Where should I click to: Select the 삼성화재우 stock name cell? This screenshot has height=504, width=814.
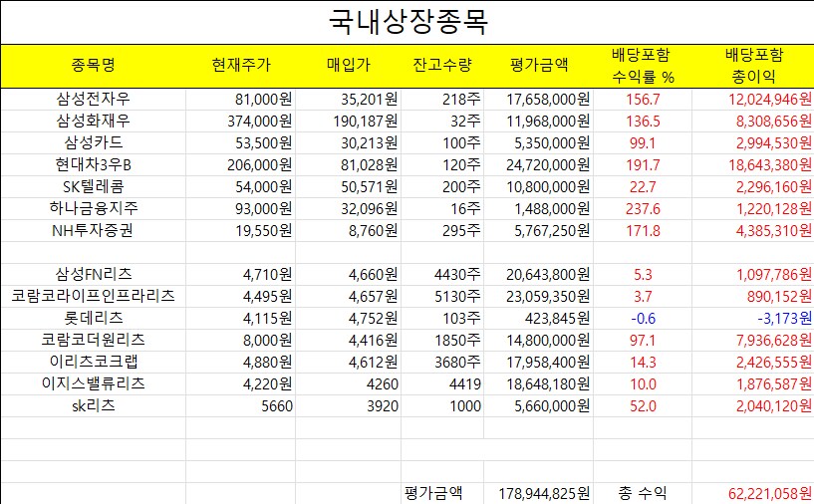pos(94,121)
